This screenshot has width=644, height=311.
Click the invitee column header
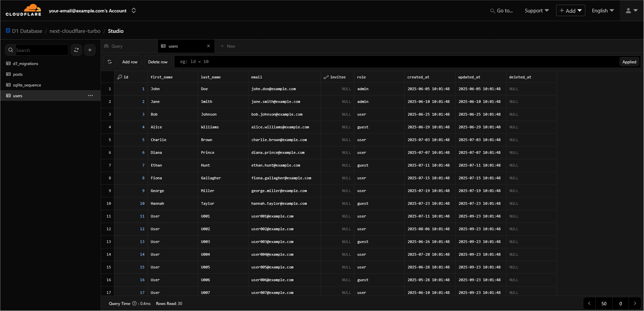337,77
